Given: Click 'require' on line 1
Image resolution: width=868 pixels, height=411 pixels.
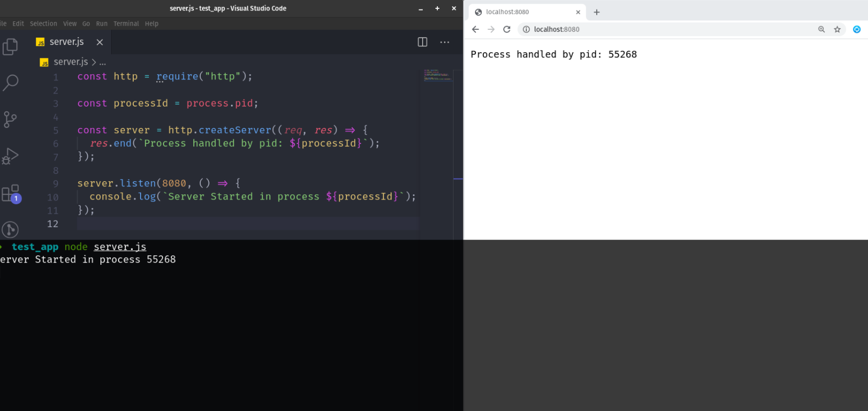Looking at the screenshot, I should [177, 77].
